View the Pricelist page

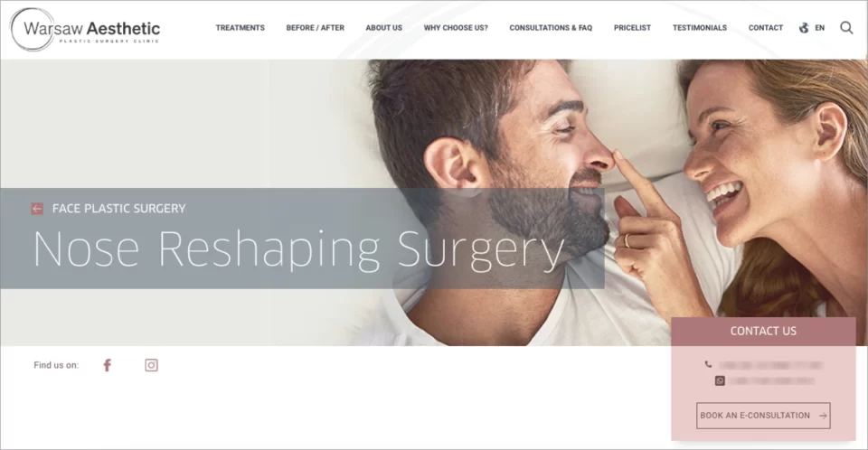[632, 28]
